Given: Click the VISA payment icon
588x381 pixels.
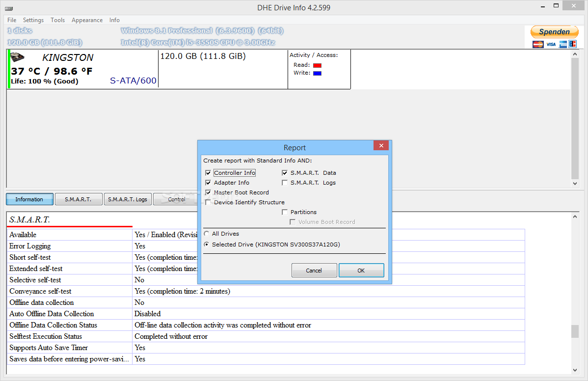Looking at the screenshot, I should point(551,44).
